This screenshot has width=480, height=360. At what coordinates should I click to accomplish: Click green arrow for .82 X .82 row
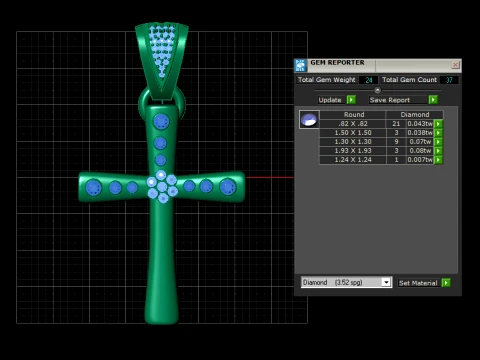point(438,124)
